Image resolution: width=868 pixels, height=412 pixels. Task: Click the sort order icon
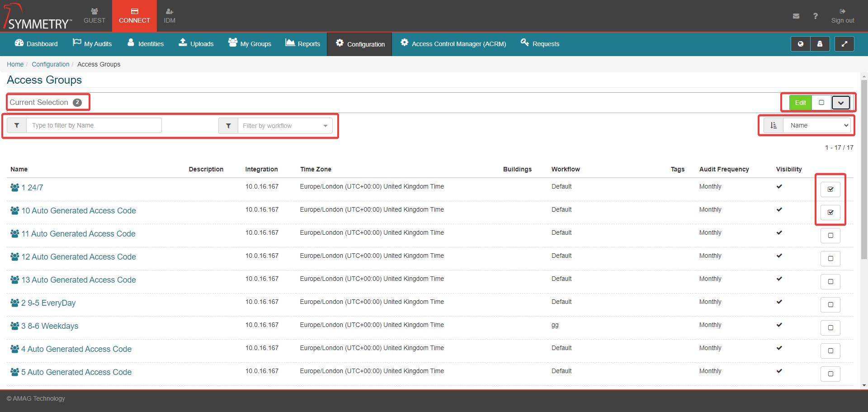(774, 125)
